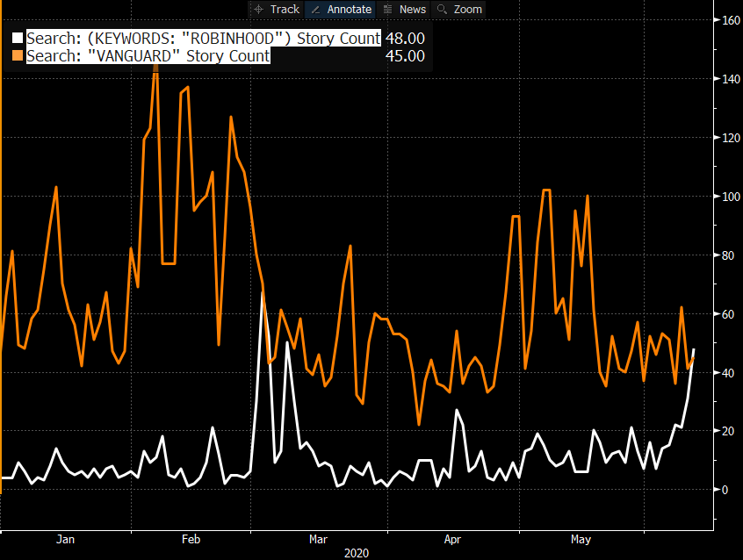
Task: Open the News button label
Action: 413,10
